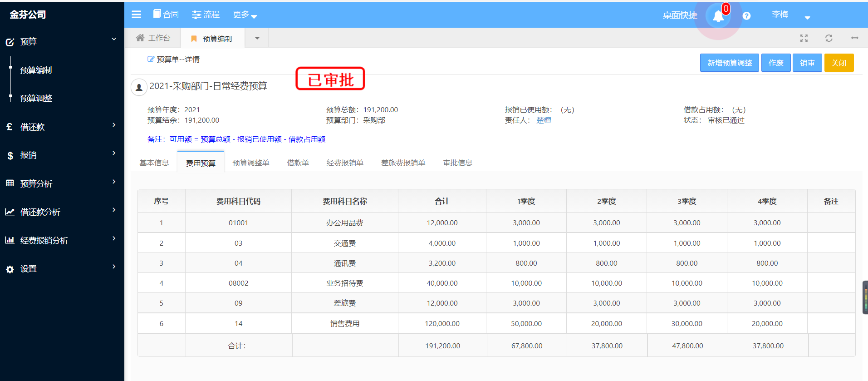Expand the 设置 sidebar section

(114, 267)
